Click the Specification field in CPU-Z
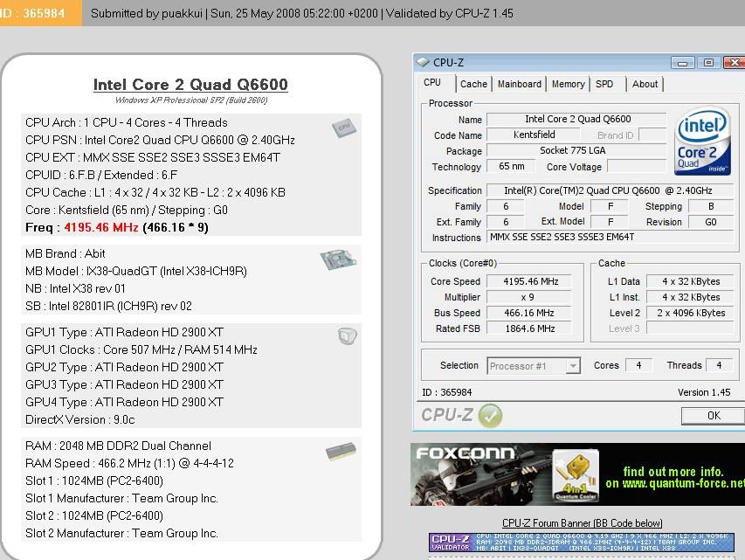This screenshot has width=745, height=560. 610,190
